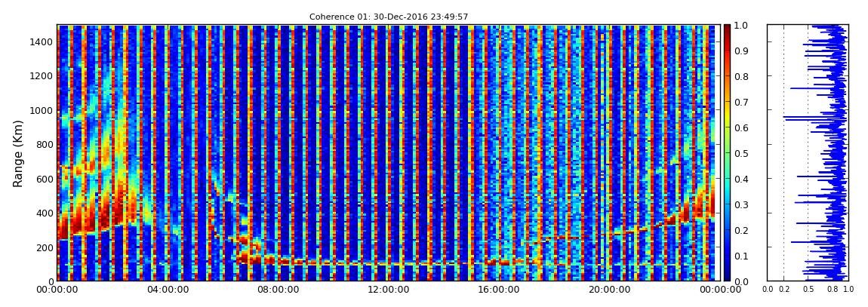Click the dark red top of the colorbar
The height and width of the screenshot is (307, 868).
point(728,30)
